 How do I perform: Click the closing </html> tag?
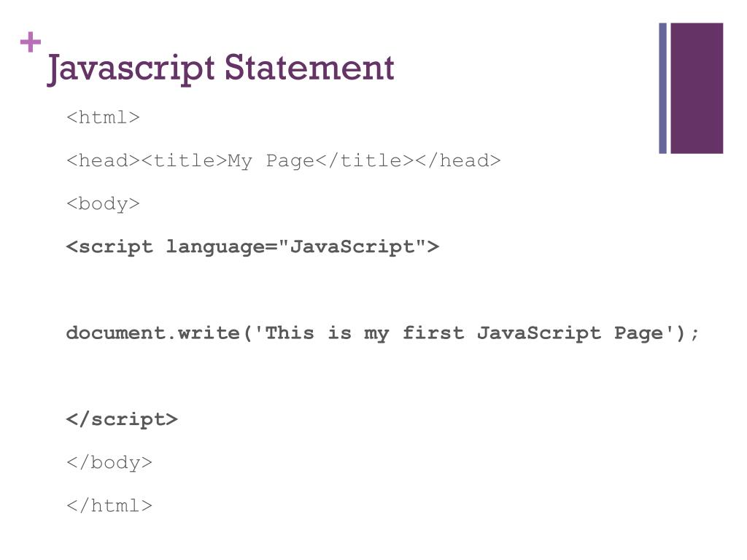(109, 505)
